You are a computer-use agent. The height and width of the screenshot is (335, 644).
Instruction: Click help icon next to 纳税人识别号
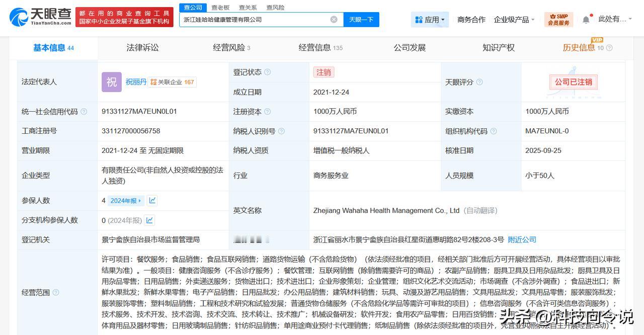pos(281,131)
